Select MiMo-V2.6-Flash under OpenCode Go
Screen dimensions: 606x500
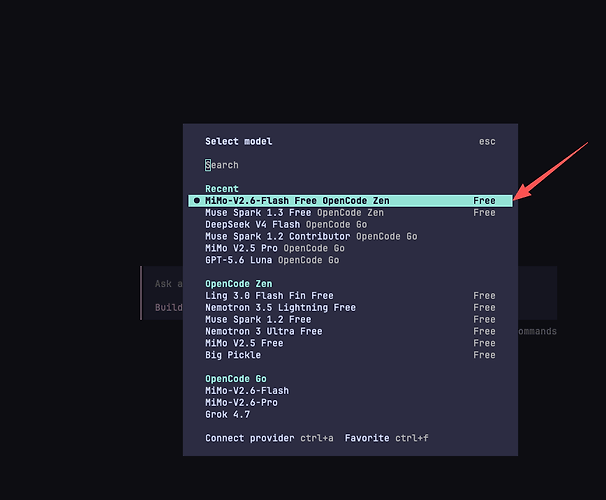pyautogui.click(x=350, y=391)
